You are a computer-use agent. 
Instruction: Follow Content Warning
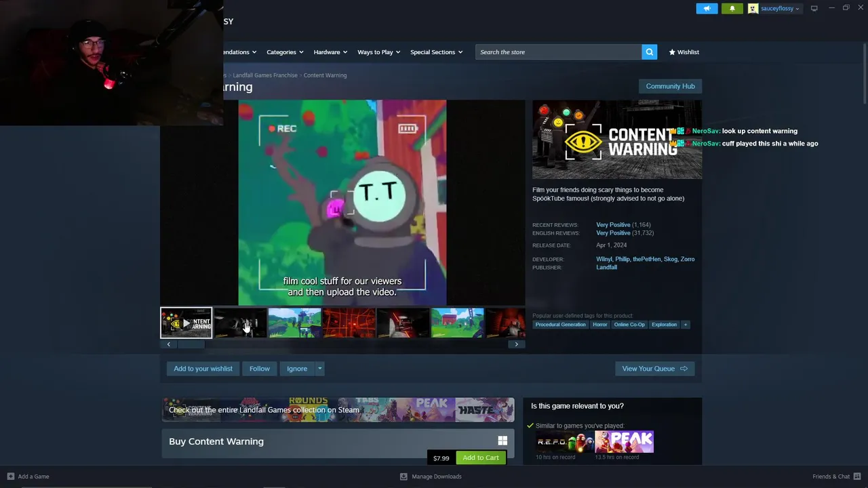point(259,369)
